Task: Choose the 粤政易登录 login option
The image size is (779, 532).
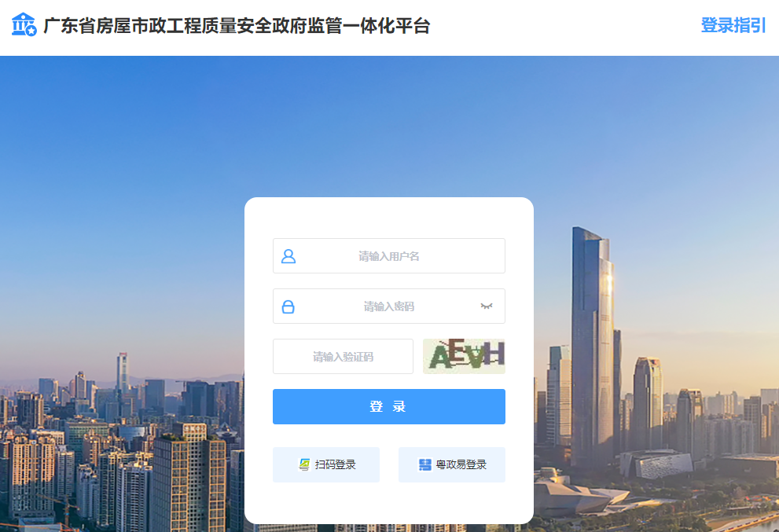Action: (x=452, y=464)
